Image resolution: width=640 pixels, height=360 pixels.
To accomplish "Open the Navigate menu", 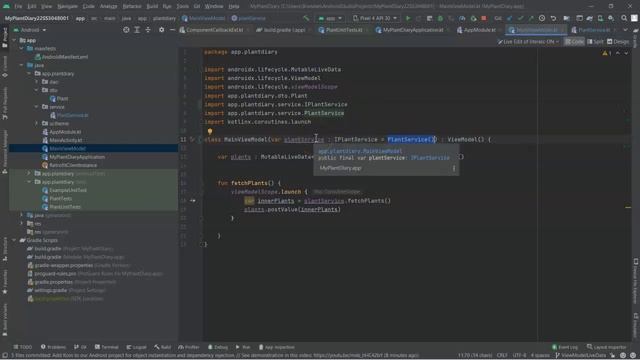I will [67, 6].
